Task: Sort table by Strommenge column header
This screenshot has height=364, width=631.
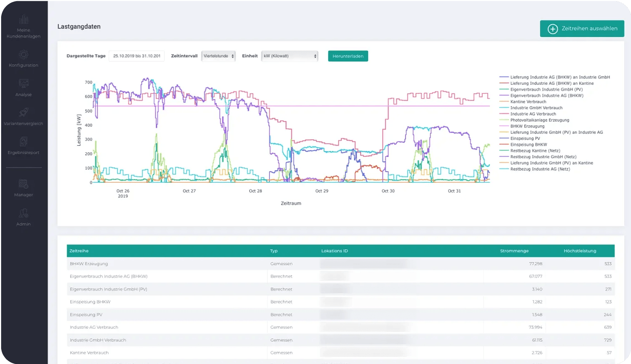Action: point(514,251)
